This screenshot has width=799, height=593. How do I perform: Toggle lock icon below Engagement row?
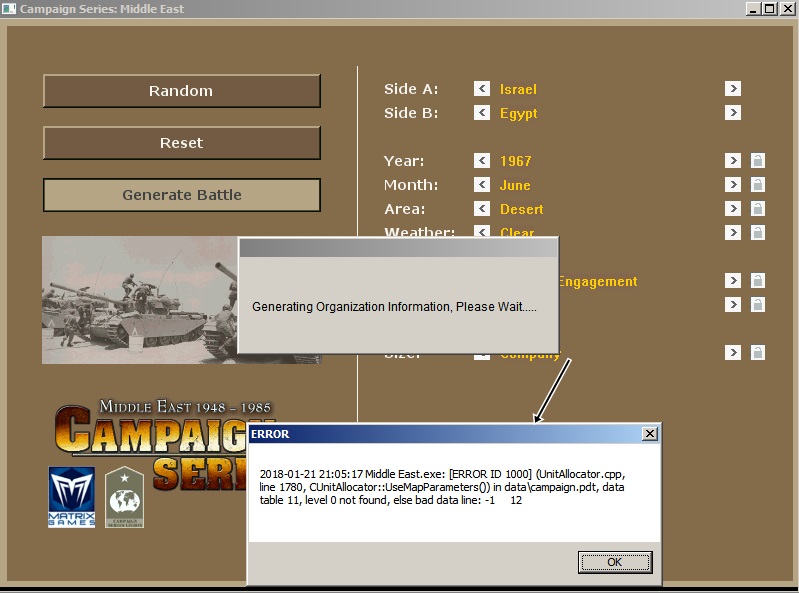(758, 304)
